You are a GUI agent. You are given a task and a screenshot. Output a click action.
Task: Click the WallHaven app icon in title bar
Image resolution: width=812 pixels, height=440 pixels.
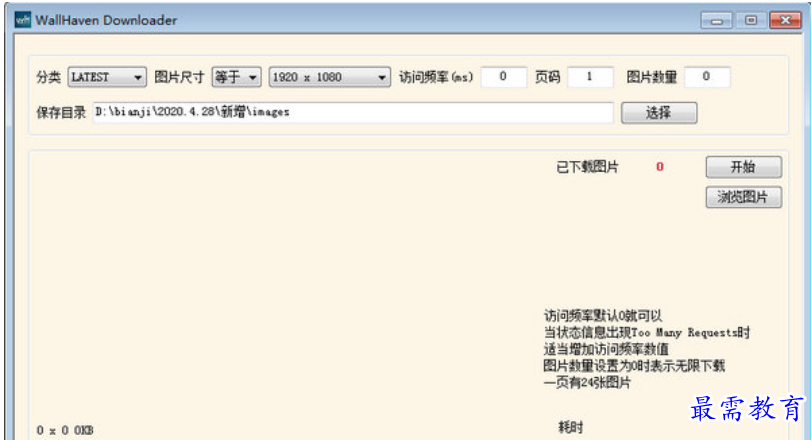[x=23, y=20]
